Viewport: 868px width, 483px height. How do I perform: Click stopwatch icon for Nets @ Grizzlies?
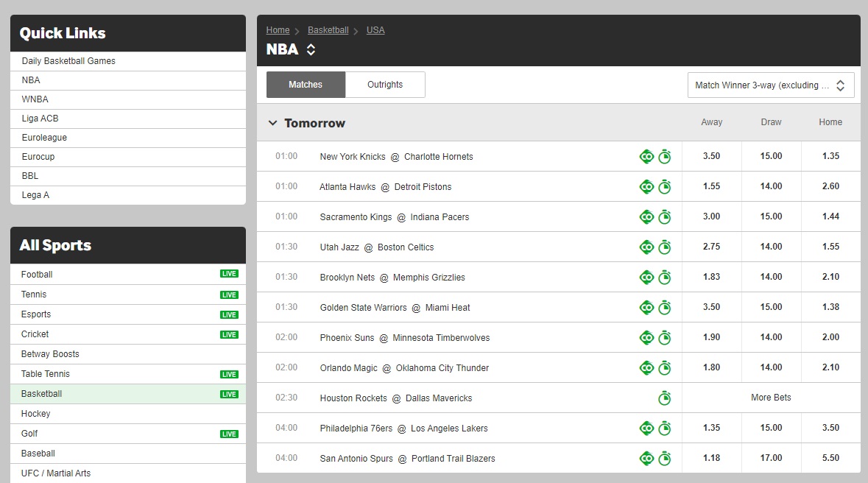pos(665,278)
